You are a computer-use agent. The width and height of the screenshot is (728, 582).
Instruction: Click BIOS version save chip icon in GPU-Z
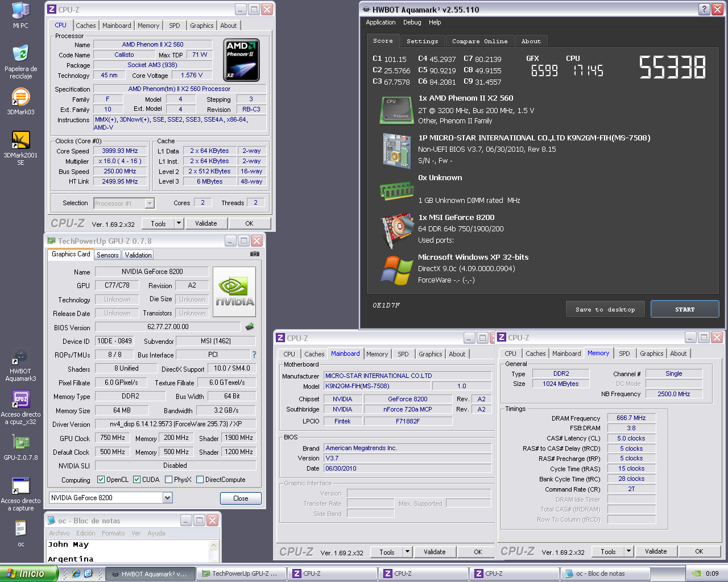tap(249, 327)
